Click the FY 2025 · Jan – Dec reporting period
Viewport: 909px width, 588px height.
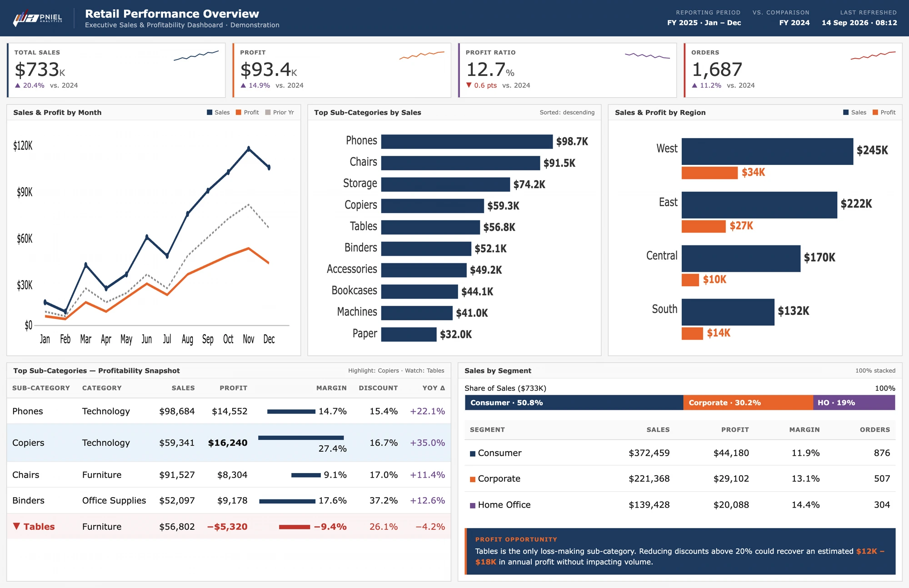(704, 23)
